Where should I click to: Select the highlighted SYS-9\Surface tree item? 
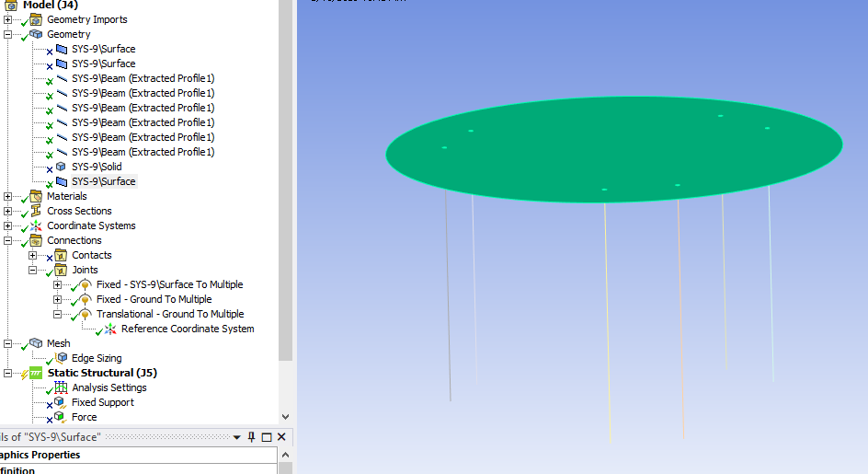(104, 181)
